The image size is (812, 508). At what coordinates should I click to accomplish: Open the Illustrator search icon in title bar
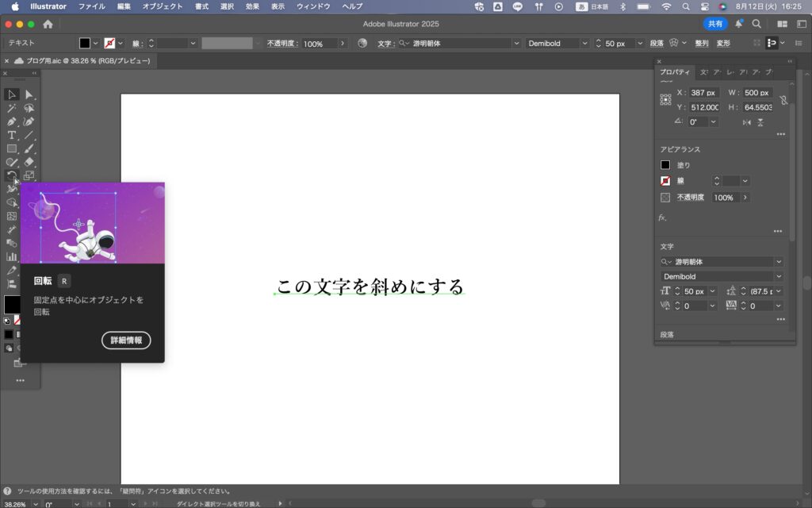[x=756, y=24]
